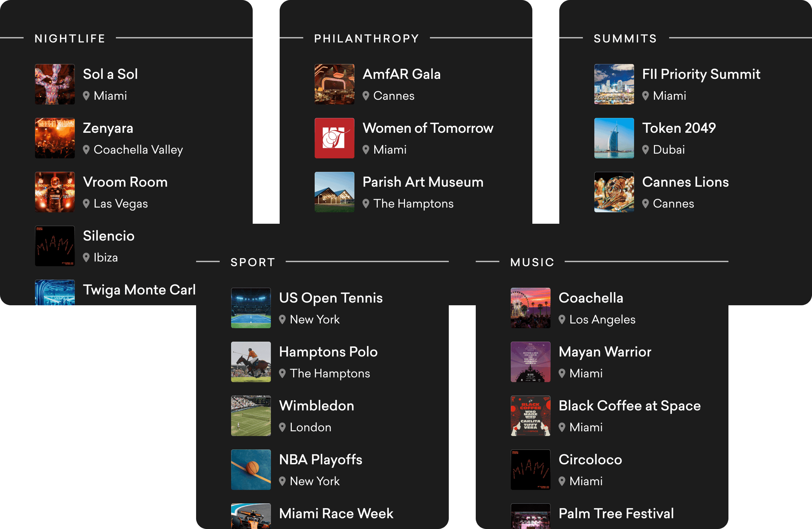Click the SUMMITS category heading

point(625,38)
